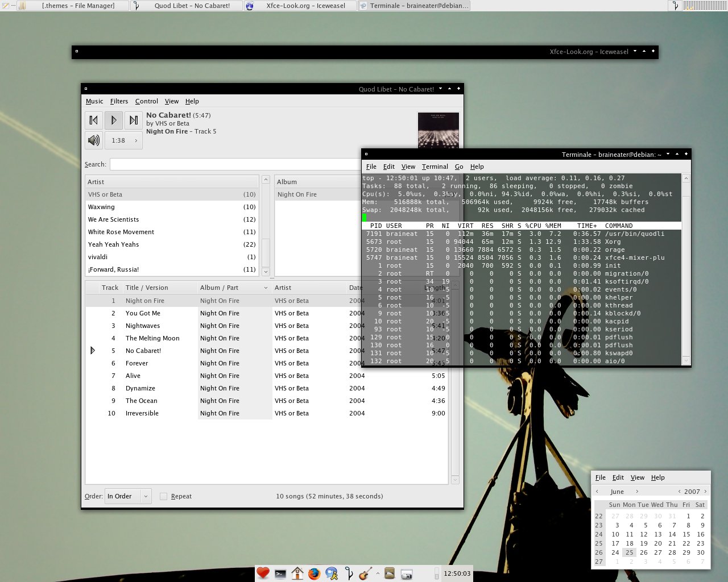The height and width of the screenshot is (582, 728).
Task: Launch Firefox globe icon in bottom panel
Action: 314,574
